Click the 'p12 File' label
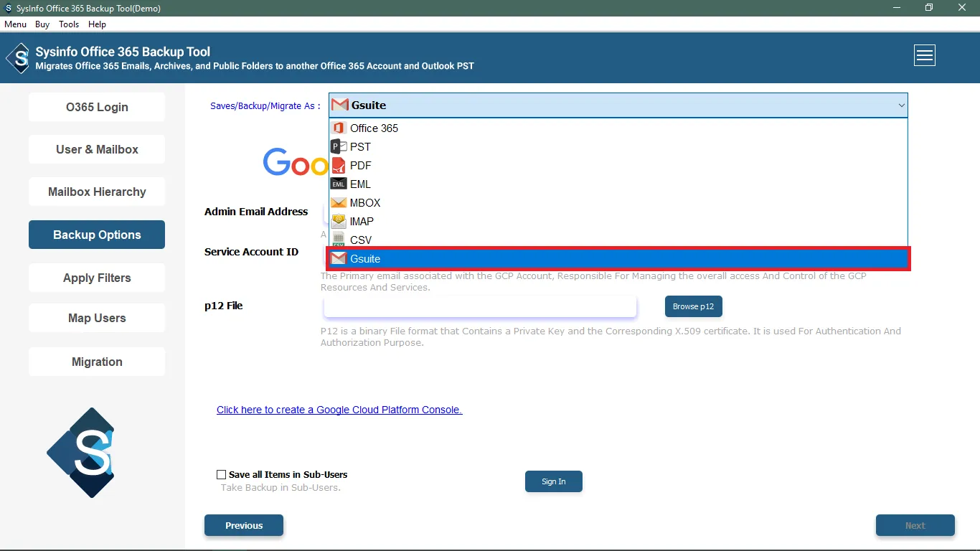The height and width of the screenshot is (551, 980). point(224,306)
